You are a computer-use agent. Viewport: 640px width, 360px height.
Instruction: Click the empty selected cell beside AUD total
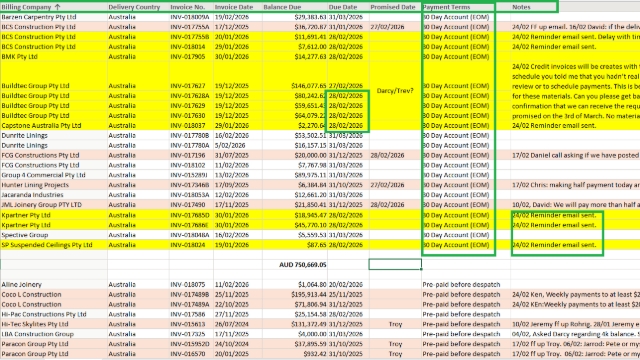coord(395,264)
